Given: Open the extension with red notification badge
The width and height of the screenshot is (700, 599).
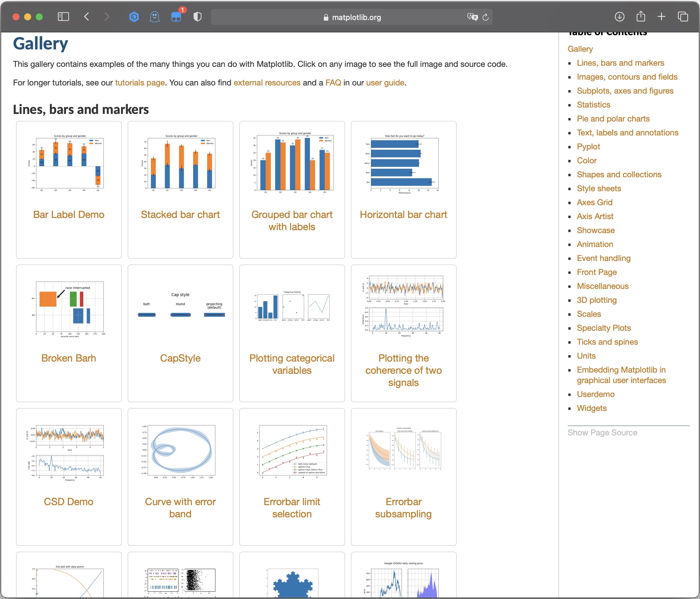Looking at the screenshot, I should [176, 17].
